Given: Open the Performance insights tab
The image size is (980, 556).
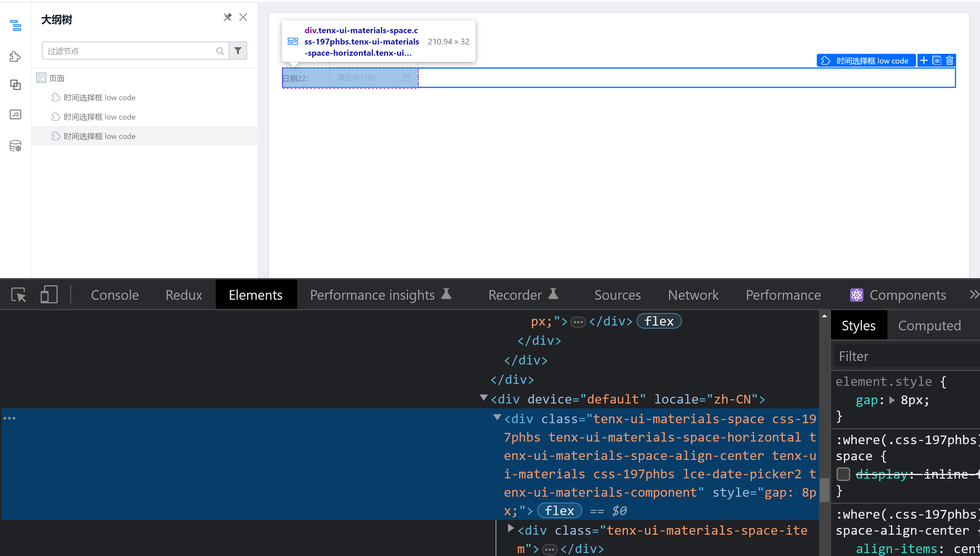Looking at the screenshot, I should pos(381,295).
